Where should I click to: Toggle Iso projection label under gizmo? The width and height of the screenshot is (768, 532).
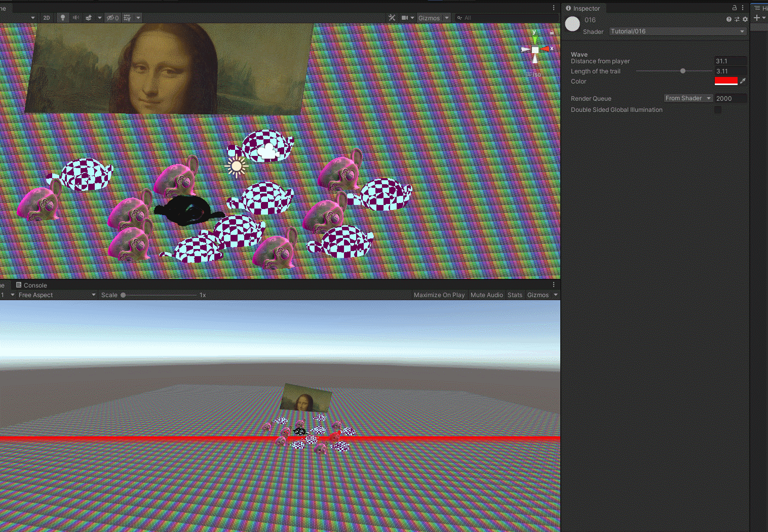(x=533, y=74)
